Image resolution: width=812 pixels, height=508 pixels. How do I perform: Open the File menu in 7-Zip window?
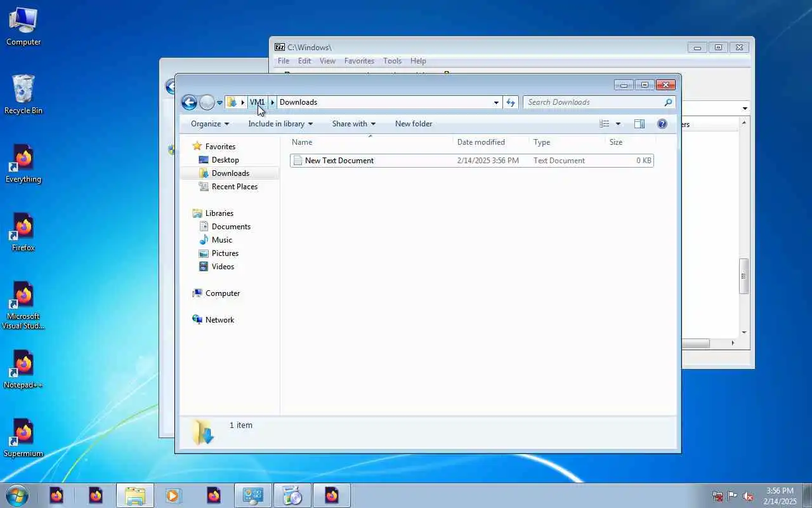point(284,61)
